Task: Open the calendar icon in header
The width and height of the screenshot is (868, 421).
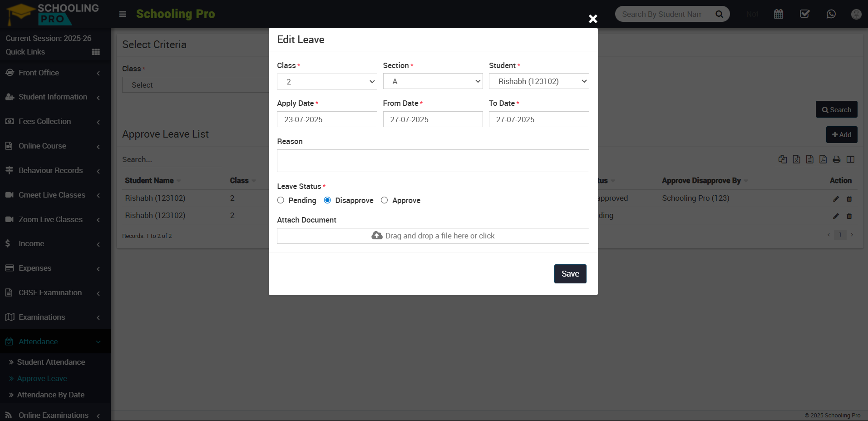Action: click(779, 14)
